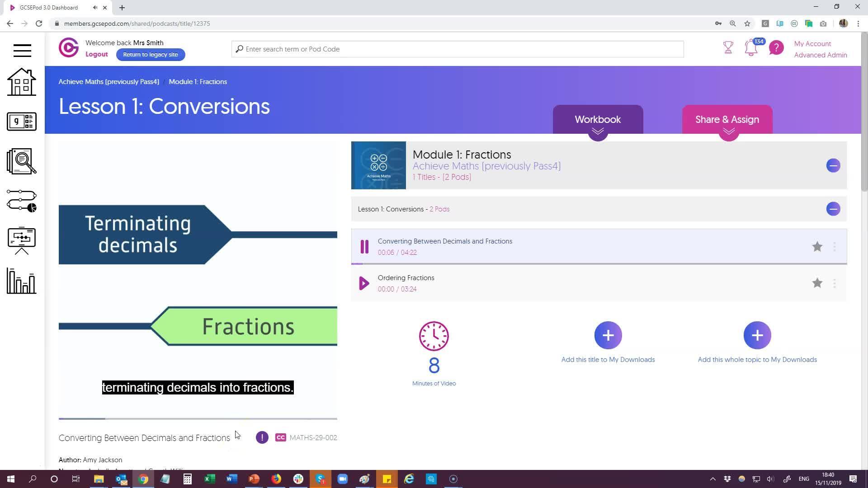
Task: Open Windows Action Center notifications
Action: point(853,479)
